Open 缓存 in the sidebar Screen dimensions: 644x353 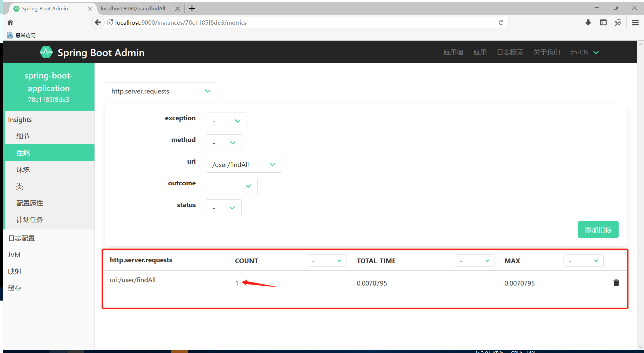tap(49, 288)
